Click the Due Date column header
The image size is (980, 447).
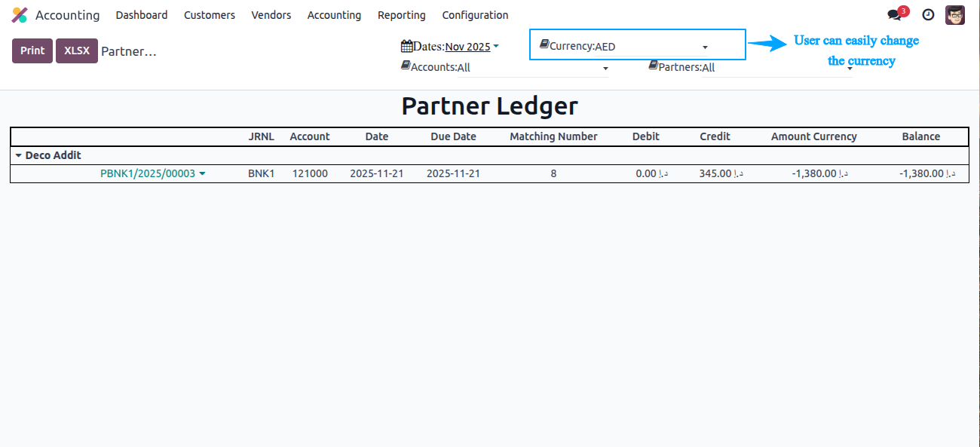click(454, 136)
